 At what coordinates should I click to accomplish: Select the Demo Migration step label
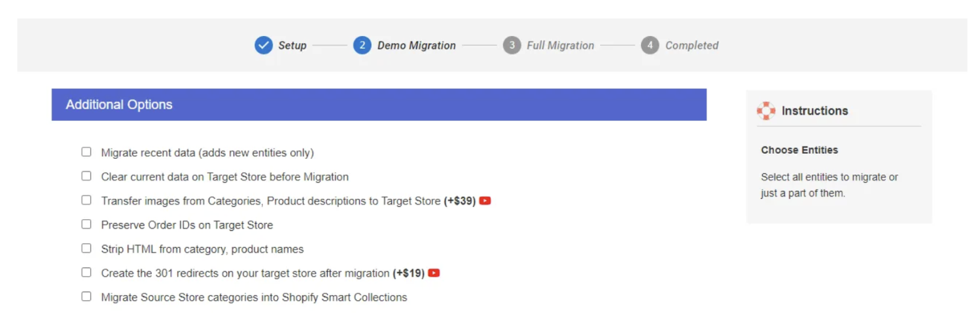417,45
